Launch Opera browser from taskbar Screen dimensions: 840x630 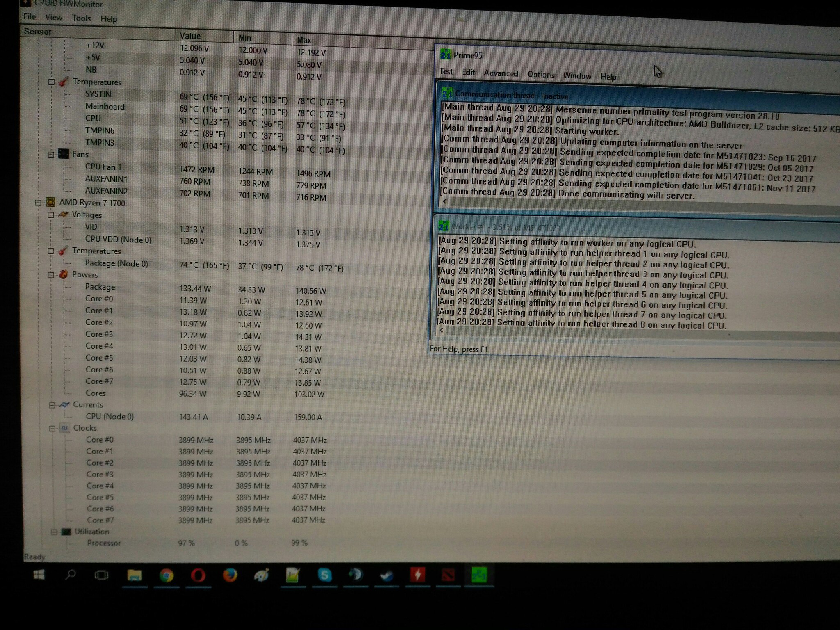(x=198, y=575)
